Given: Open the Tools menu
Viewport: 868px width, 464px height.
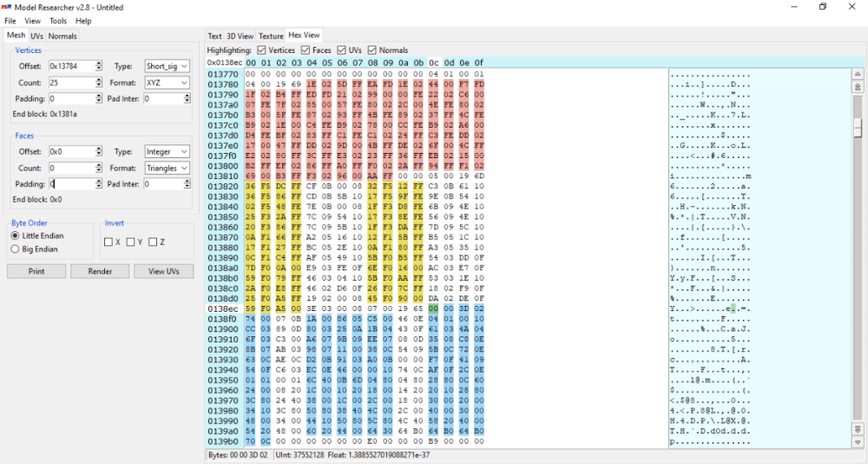Looking at the screenshot, I should [58, 21].
